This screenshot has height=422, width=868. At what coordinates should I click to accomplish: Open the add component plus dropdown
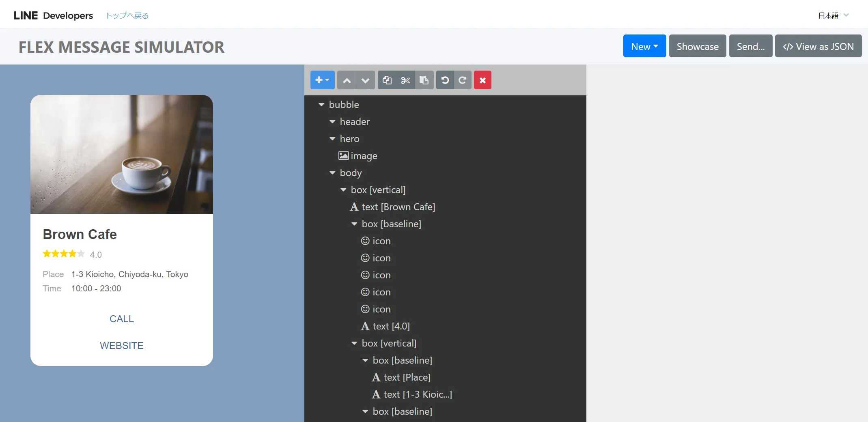[322, 80]
